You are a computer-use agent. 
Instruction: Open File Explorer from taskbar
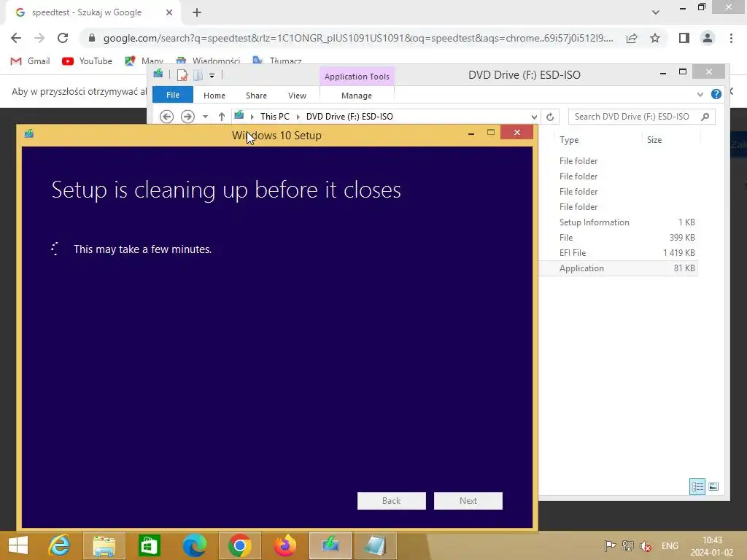point(104,545)
